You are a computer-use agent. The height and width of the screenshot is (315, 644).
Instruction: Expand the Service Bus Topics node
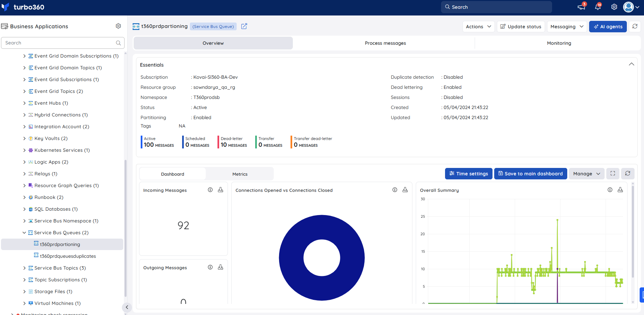click(24, 268)
